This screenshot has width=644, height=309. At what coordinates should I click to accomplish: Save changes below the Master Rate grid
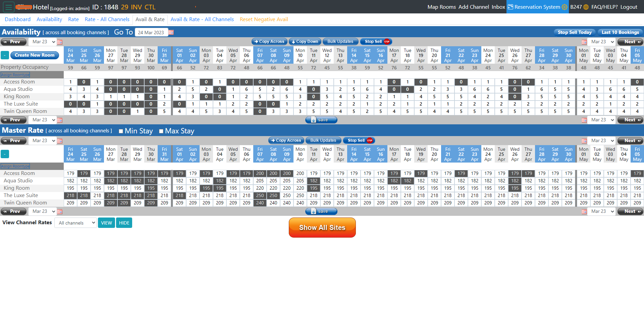[321, 211]
